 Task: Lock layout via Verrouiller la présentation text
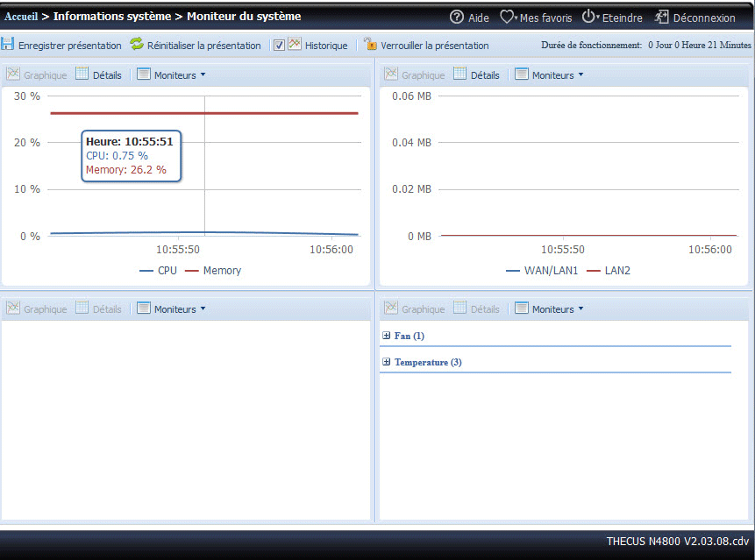434,46
